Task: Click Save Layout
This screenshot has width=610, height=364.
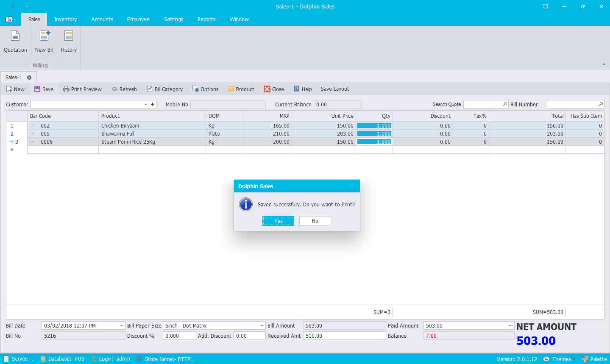Action: 335,89
